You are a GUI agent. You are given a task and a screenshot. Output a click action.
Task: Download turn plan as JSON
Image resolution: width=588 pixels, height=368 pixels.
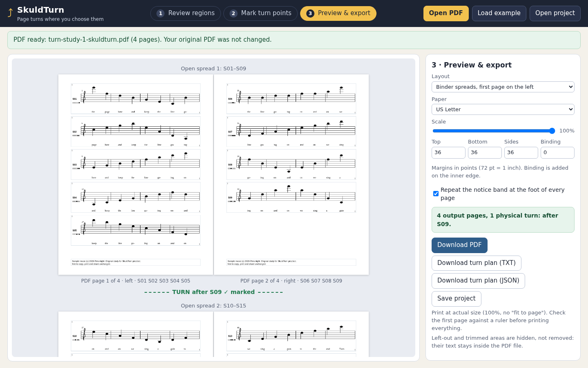[478, 281]
